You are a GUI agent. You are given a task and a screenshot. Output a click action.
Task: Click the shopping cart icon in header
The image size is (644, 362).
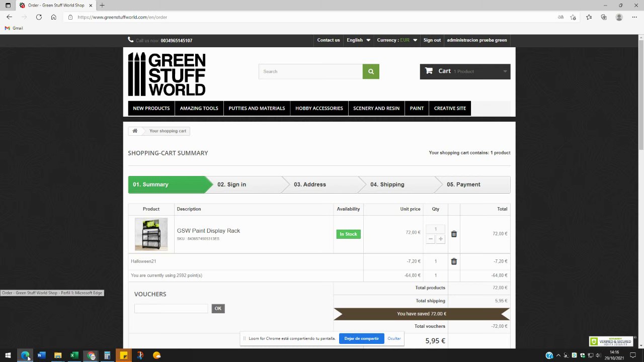(x=429, y=71)
